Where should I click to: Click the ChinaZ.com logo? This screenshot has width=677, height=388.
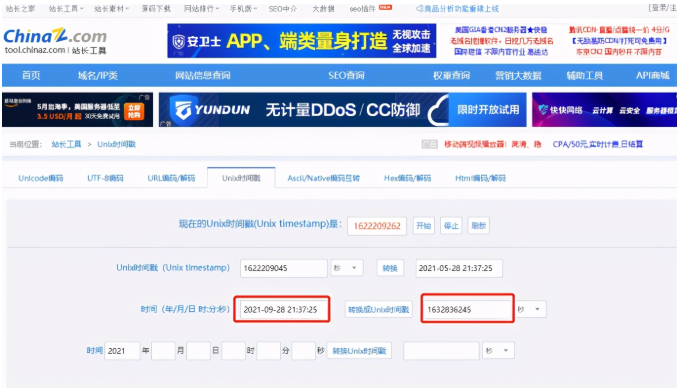[x=55, y=41]
